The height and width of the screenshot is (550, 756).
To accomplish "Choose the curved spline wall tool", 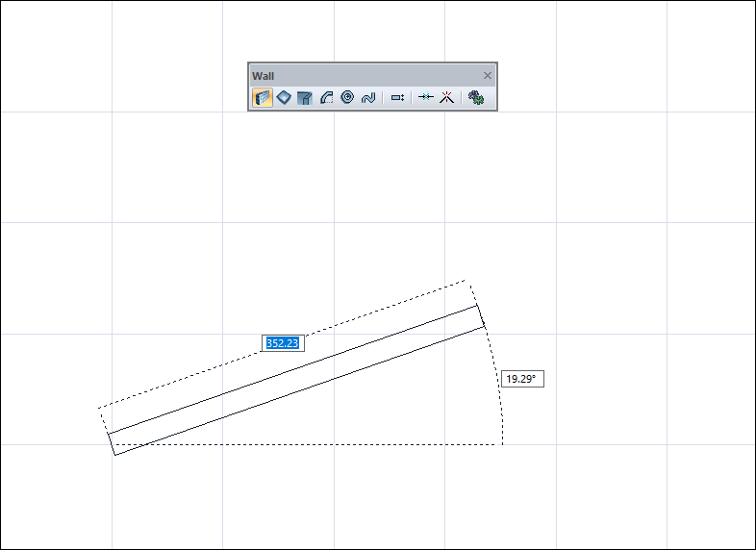I will point(367,97).
